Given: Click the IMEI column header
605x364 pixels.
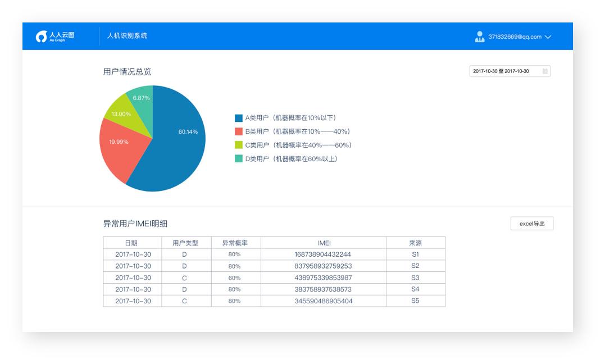Looking at the screenshot, I should coord(324,243).
